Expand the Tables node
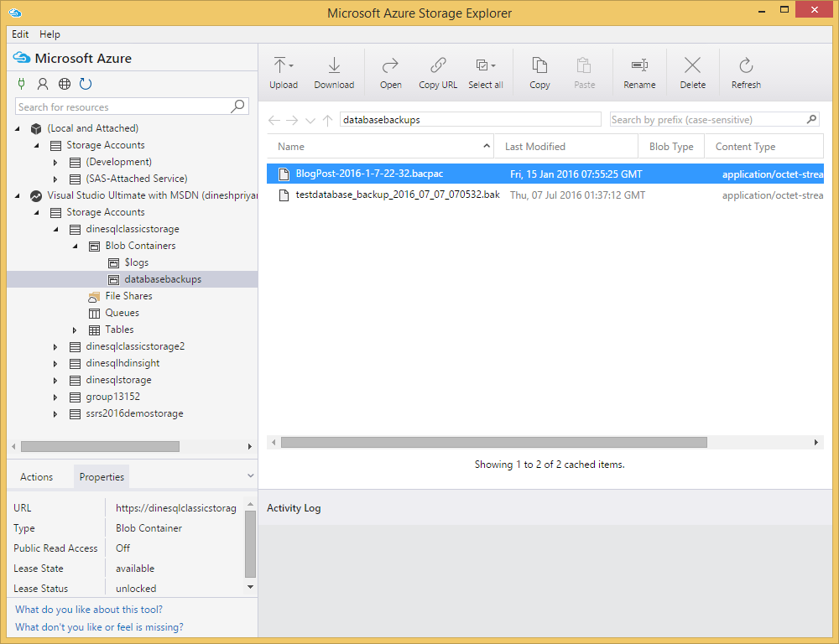The width and height of the screenshot is (839, 644). click(x=75, y=330)
